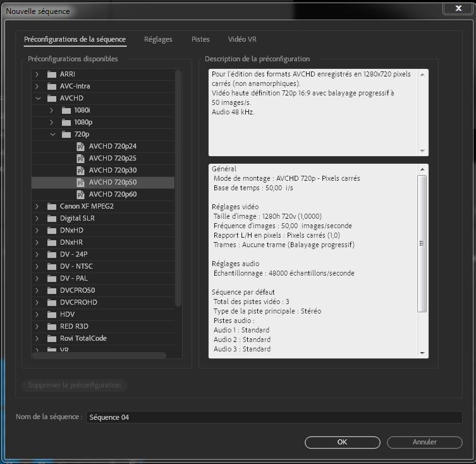Click the DVCPROHD folder icon
The width and height of the screenshot is (476, 464).
tap(52, 302)
